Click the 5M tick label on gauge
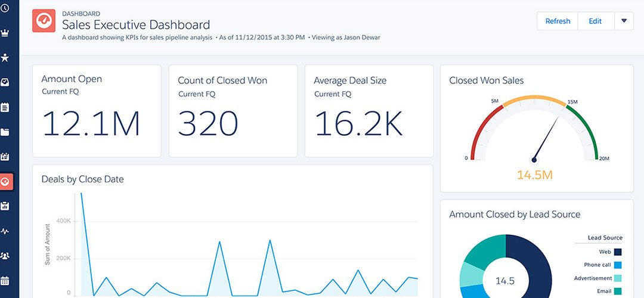 click(x=494, y=101)
